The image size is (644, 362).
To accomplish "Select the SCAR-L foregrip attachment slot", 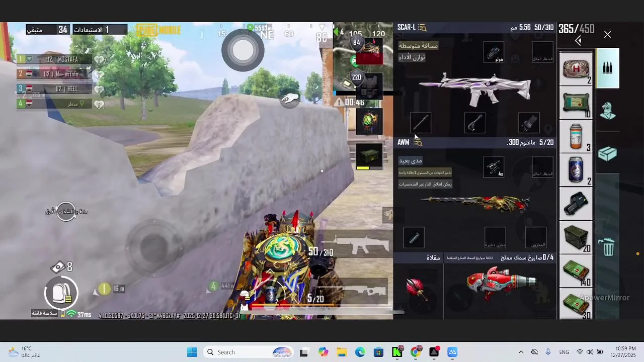I will point(474,123).
